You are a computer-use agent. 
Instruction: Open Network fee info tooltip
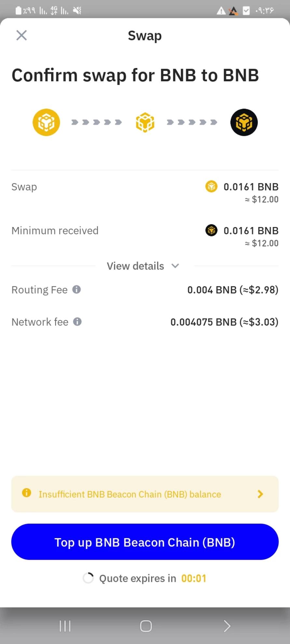[77, 322]
